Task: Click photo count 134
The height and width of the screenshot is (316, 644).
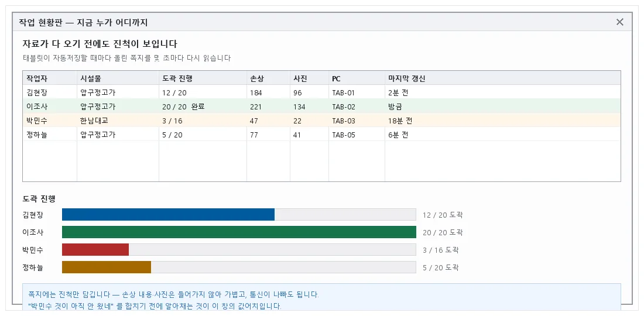Action: click(x=309, y=107)
